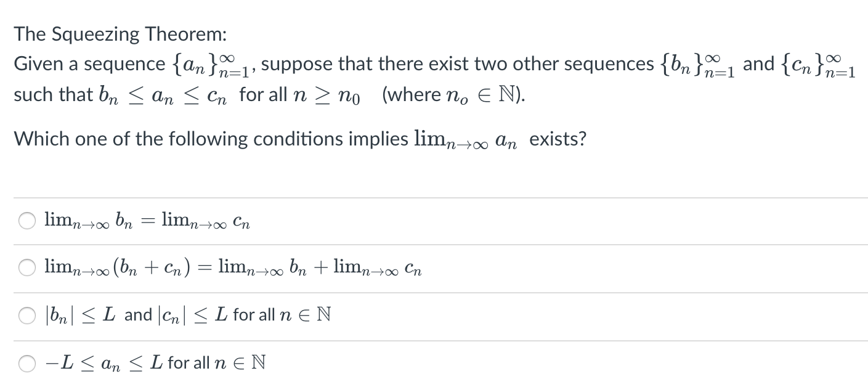Click the last answer's label text

pyautogui.click(x=154, y=364)
